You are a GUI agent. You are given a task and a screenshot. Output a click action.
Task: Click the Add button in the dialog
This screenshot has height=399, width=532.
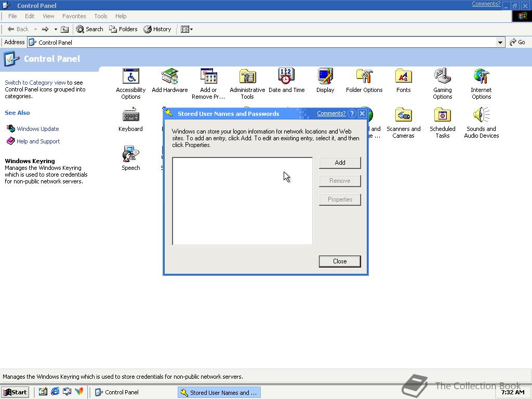click(340, 163)
